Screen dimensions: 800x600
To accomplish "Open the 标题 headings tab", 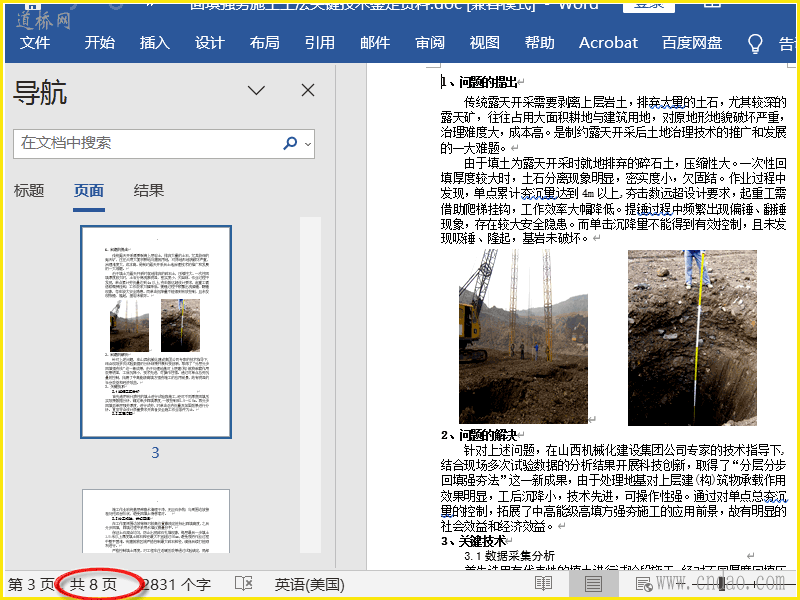I will coord(29,190).
